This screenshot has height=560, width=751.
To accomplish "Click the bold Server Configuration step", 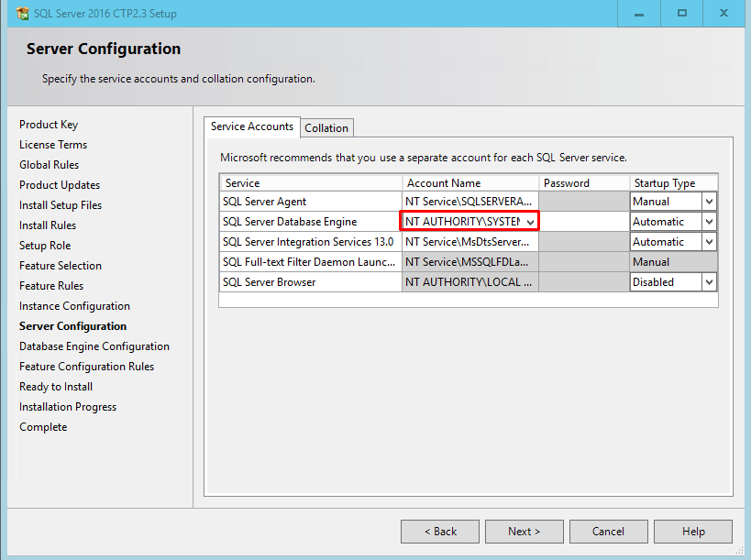I will (72, 326).
